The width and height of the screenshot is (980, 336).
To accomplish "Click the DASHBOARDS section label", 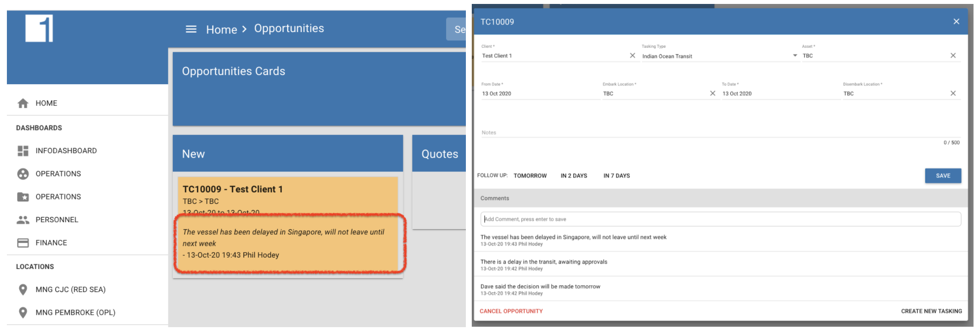I will pos(39,128).
